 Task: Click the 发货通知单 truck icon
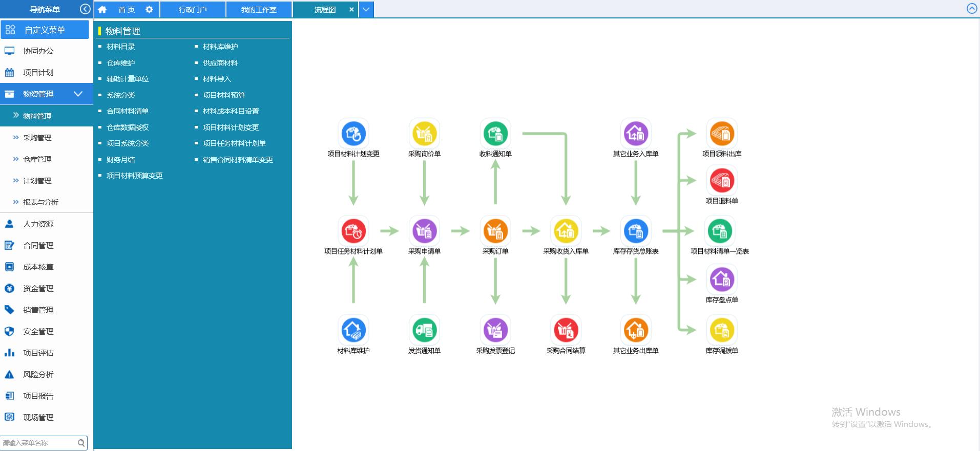(424, 330)
